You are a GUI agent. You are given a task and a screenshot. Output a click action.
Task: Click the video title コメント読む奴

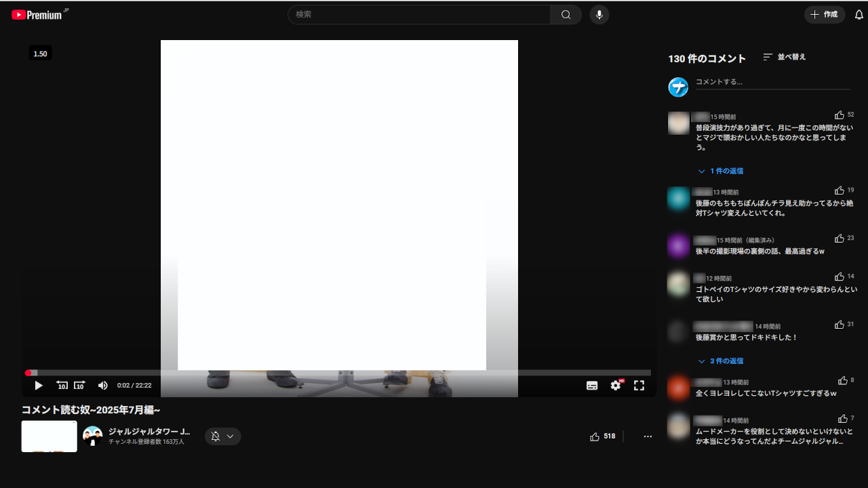click(x=91, y=410)
